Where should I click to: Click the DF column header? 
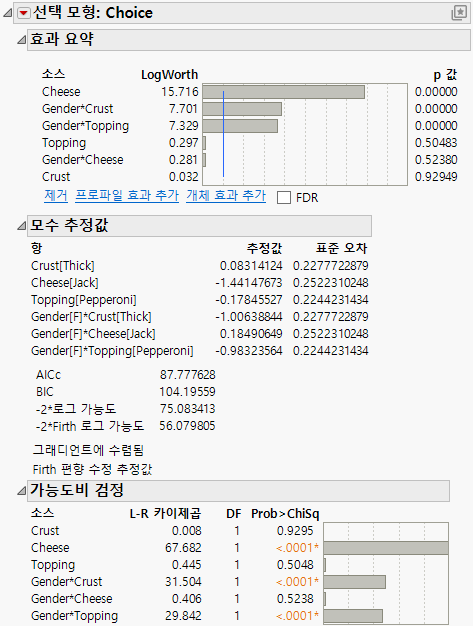[234, 514]
